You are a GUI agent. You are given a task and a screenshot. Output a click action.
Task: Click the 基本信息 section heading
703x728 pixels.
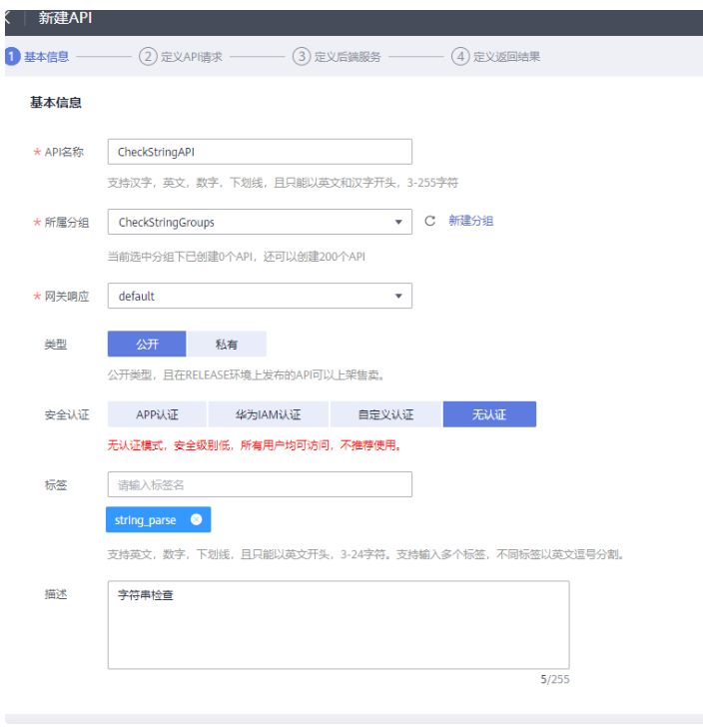click(x=56, y=103)
